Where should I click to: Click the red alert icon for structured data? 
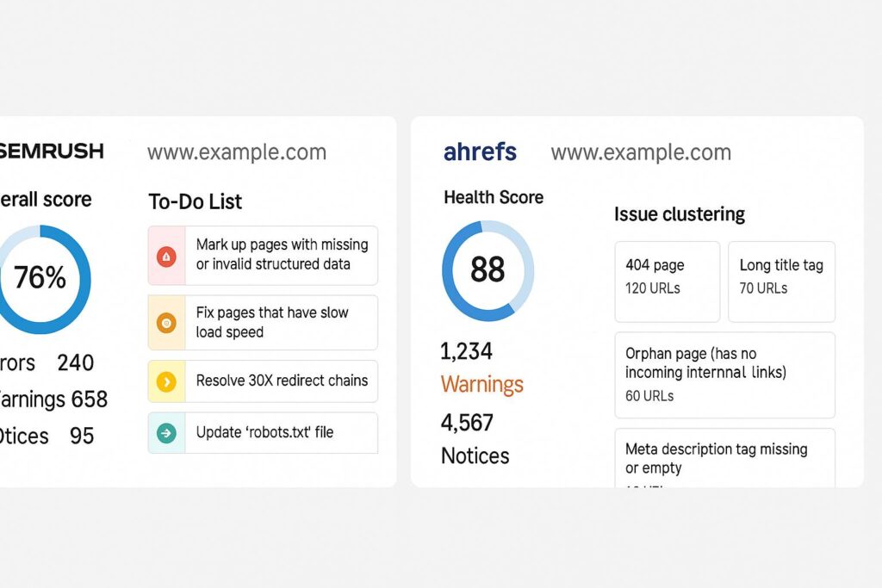(167, 256)
